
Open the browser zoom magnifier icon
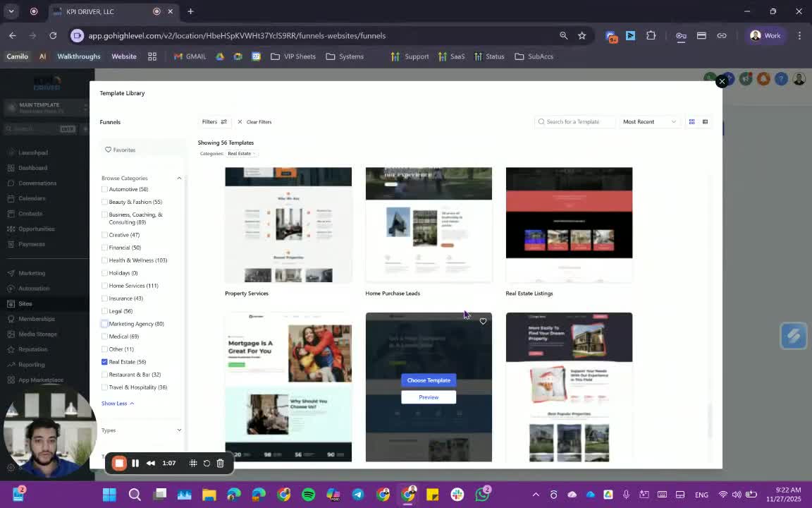[x=563, y=36]
